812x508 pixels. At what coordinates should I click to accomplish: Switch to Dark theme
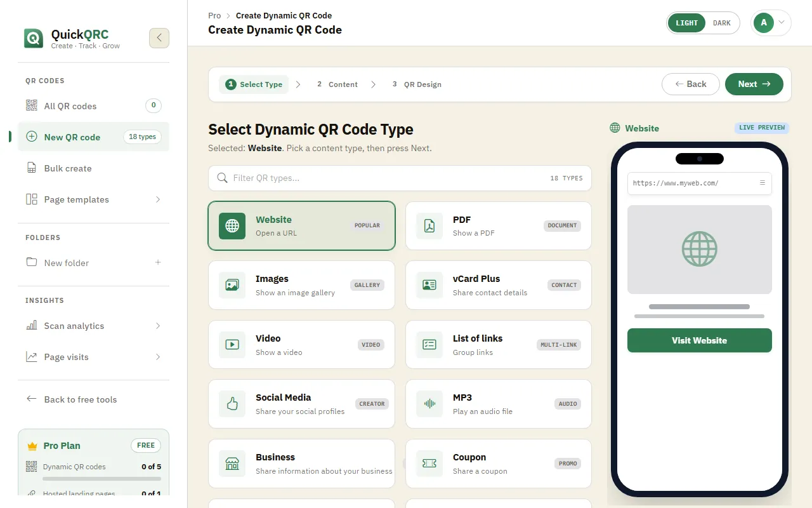[x=722, y=23]
